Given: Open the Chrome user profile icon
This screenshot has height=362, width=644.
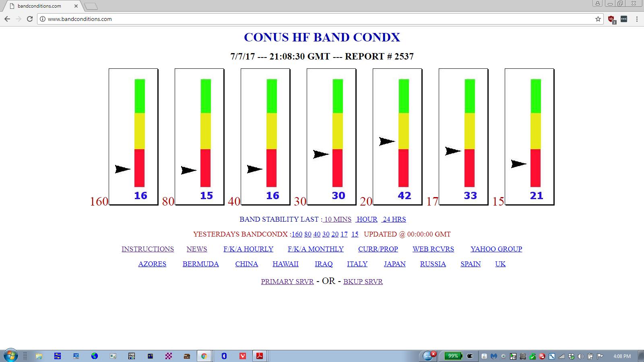Looking at the screenshot, I should tap(598, 4).
